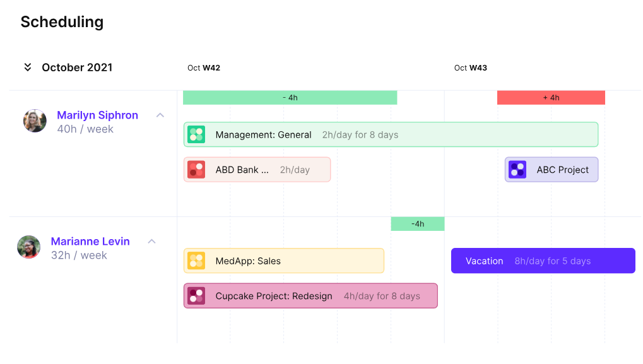Viewport: 643px width, 364px height.
Task: Click the MedApp: Sales project icon
Action: click(196, 260)
